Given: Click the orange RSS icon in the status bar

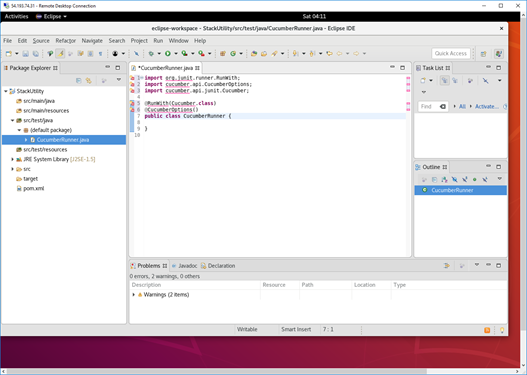Looking at the screenshot, I should click(x=487, y=330).
